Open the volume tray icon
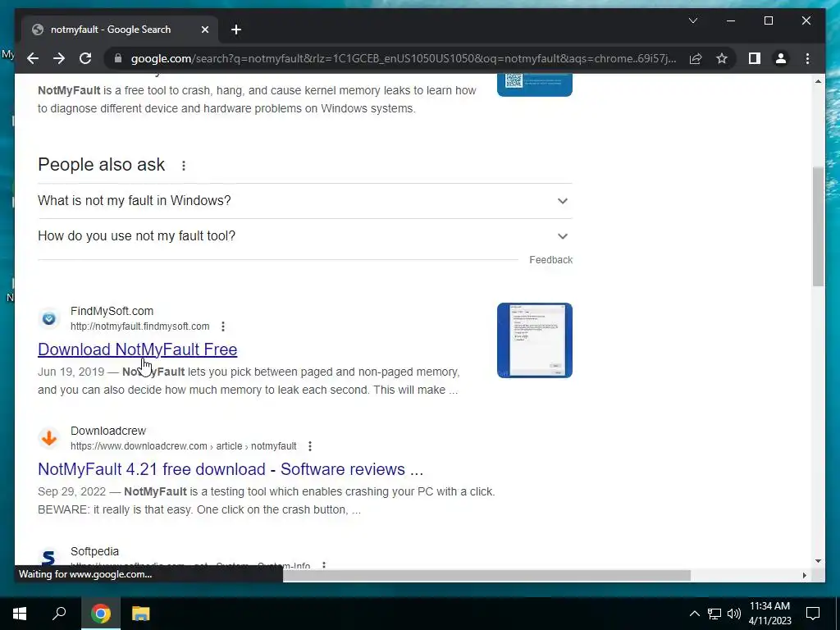This screenshot has height=630, width=840. [734, 614]
